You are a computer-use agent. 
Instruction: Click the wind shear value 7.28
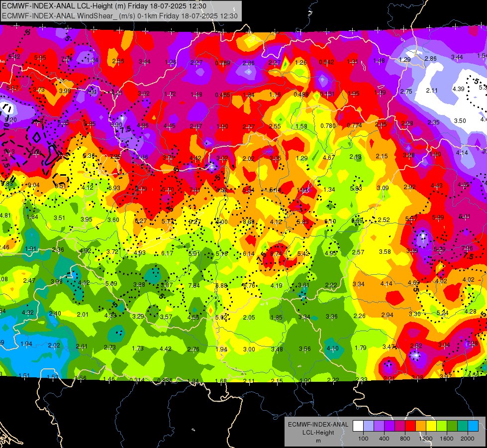point(472,343)
